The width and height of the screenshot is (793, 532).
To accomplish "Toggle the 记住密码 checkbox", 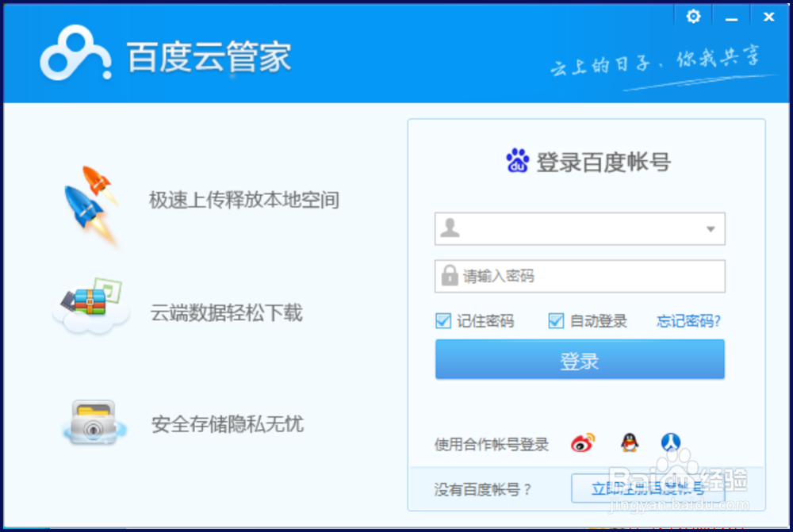I will pos(443,320).
